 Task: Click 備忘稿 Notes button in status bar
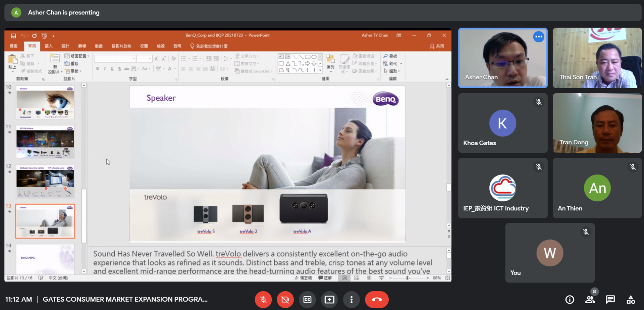tap(303, 278)
